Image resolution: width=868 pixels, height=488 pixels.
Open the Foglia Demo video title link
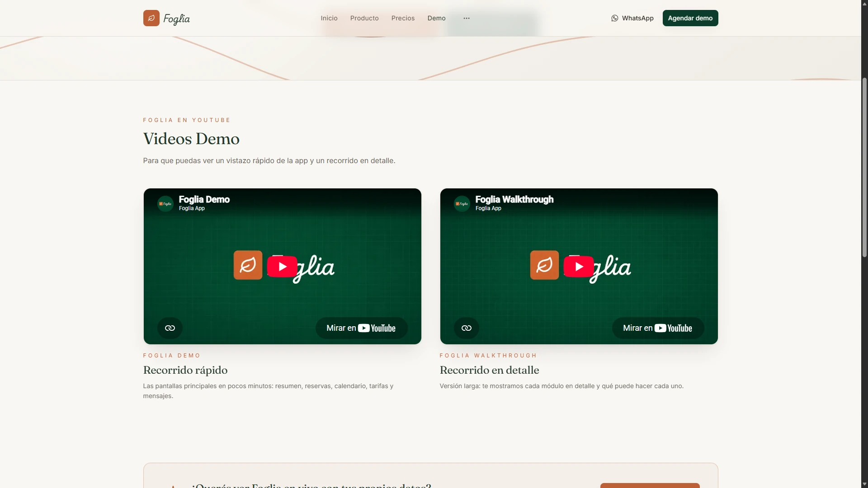tap(204, 199)
